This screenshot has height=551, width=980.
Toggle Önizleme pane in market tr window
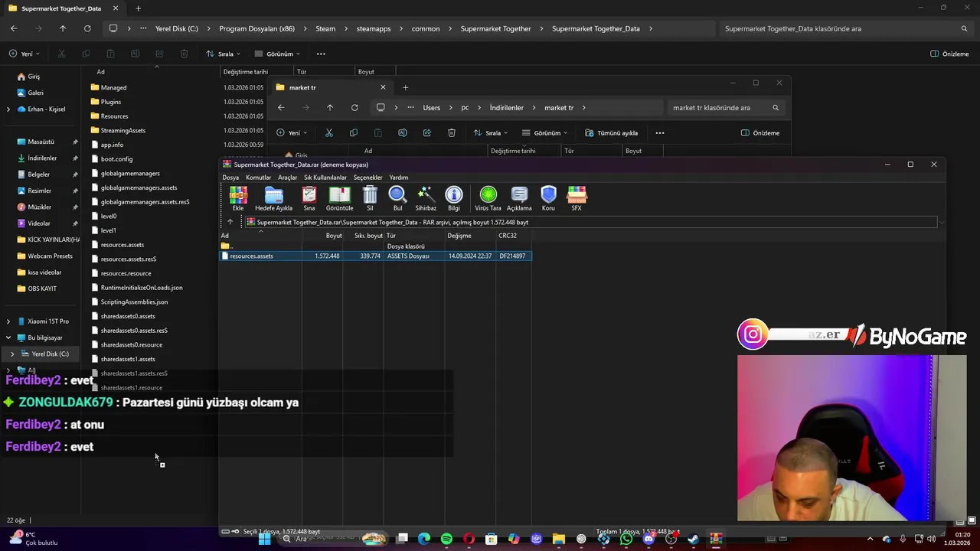(x=760, y=133)
